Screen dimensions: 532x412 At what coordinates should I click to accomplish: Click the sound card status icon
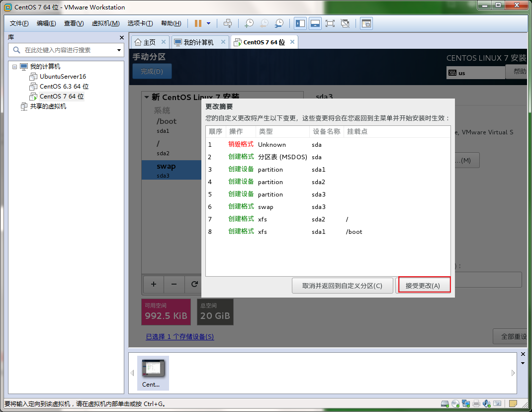pos(487,404)
